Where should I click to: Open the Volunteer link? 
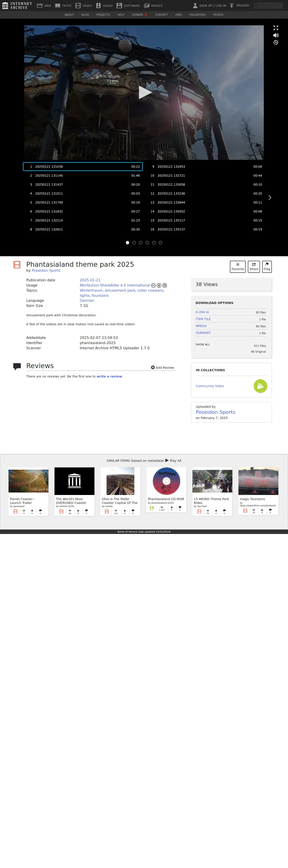click(x=197, y=15)
